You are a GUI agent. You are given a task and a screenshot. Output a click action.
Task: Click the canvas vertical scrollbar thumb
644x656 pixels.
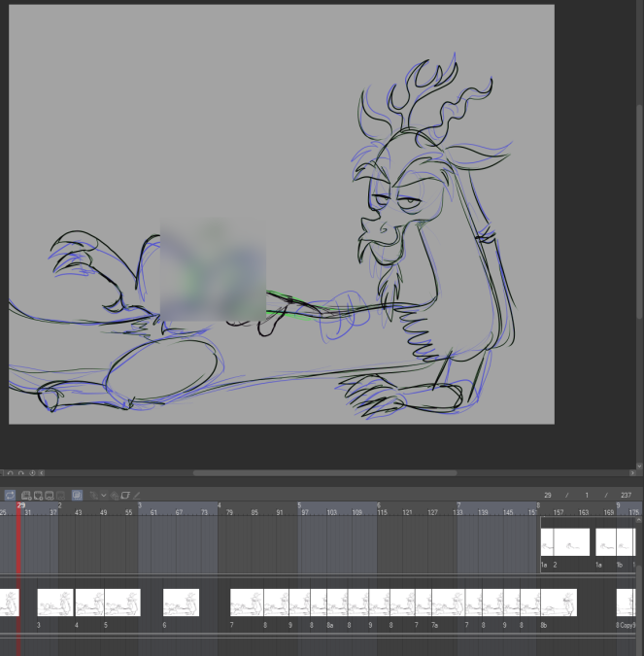pos(639,212)
